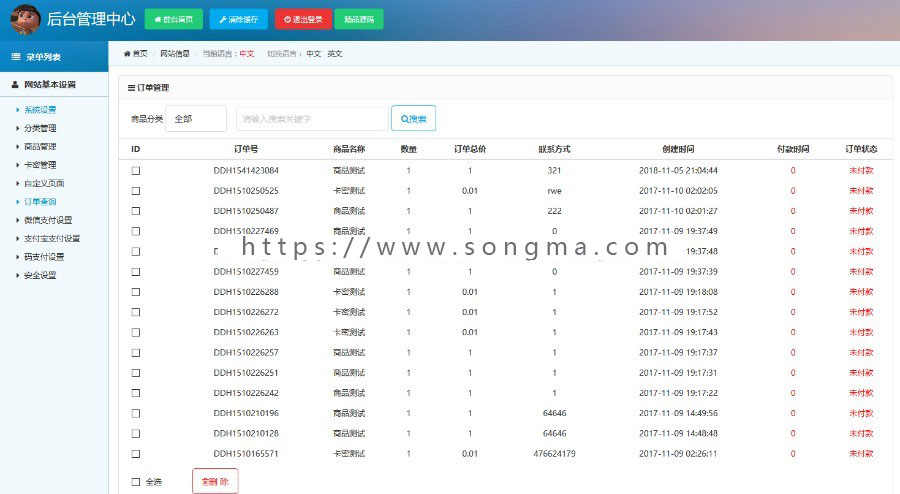
Task: Click the home icon in breadcrumb
Action: point(127,53)
